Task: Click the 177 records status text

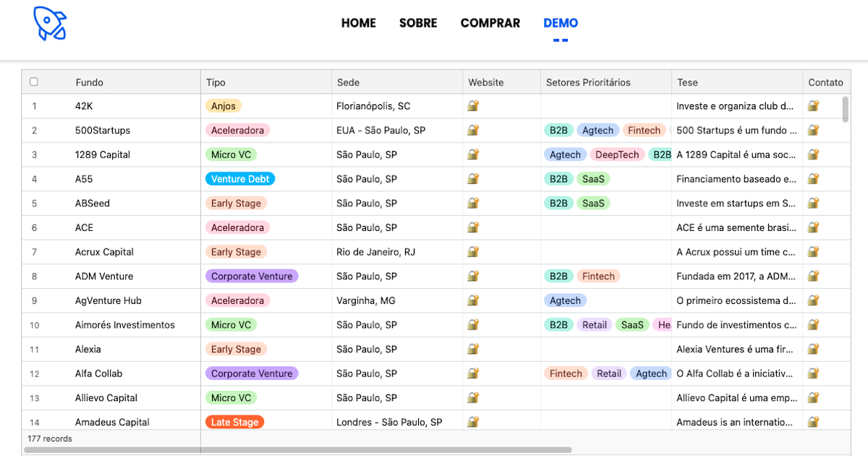Action: [50, 439]
